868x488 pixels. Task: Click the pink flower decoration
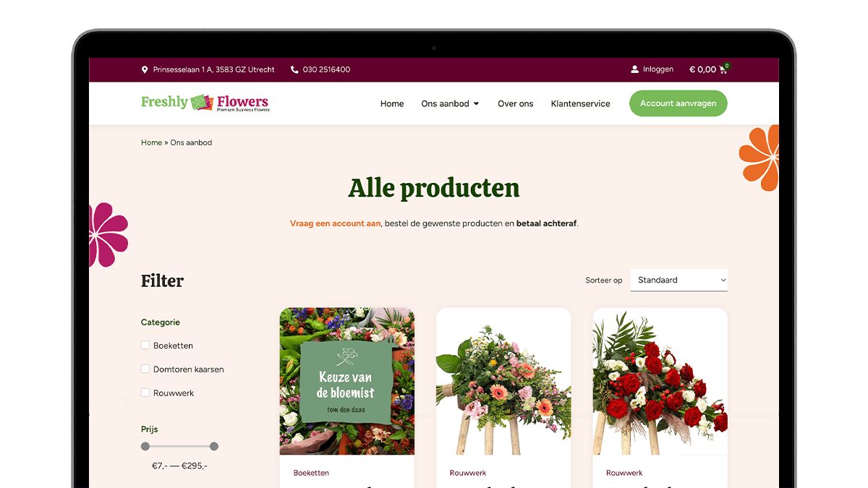point(108,235)
